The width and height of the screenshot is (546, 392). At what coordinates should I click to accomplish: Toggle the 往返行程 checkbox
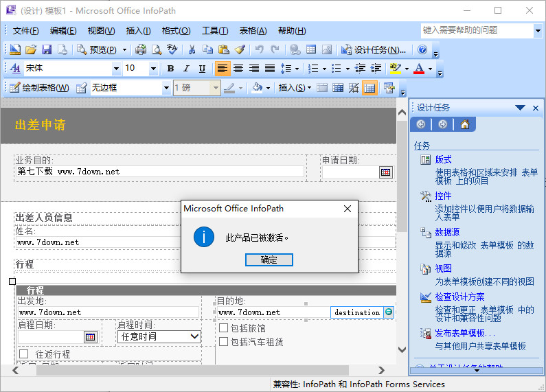tap(24, 354)
